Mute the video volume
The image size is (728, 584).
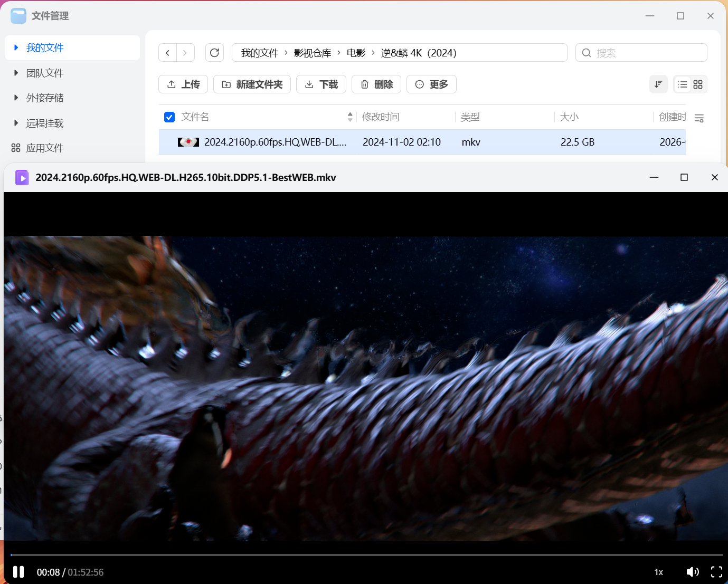692,572
